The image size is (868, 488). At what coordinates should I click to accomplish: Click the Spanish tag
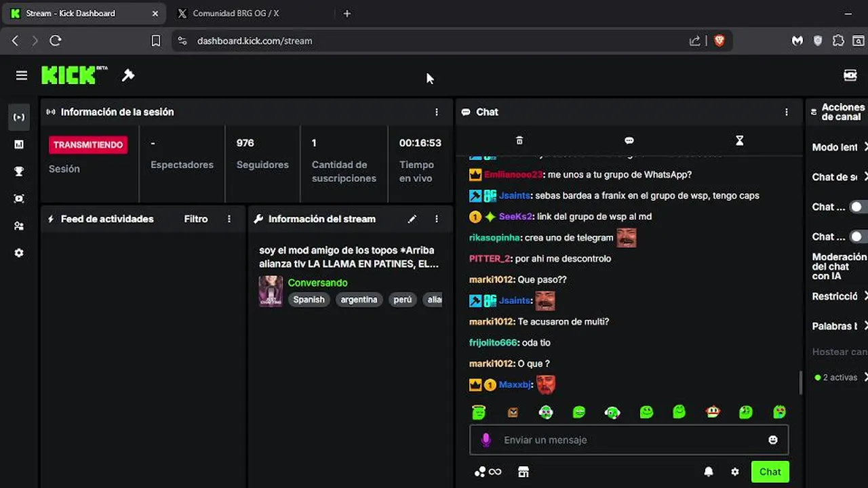coord(309,300)
